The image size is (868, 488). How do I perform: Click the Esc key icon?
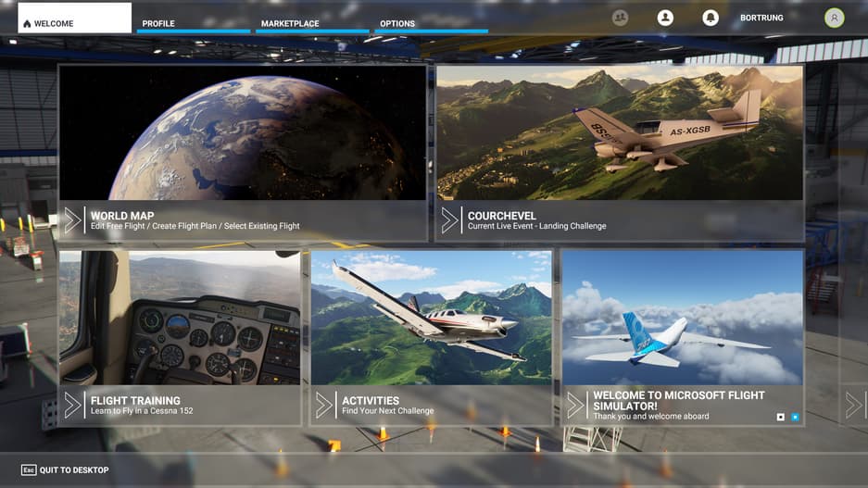(x=29, y=469)
